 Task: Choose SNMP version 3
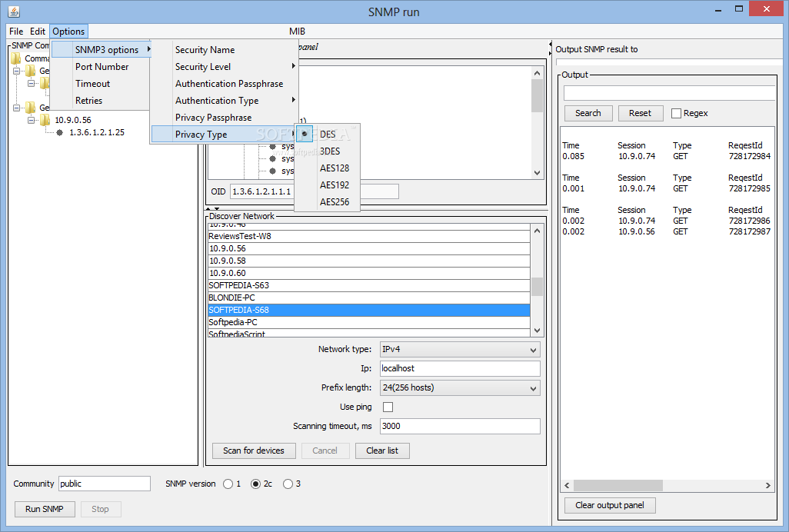click(x=288, y=484)
